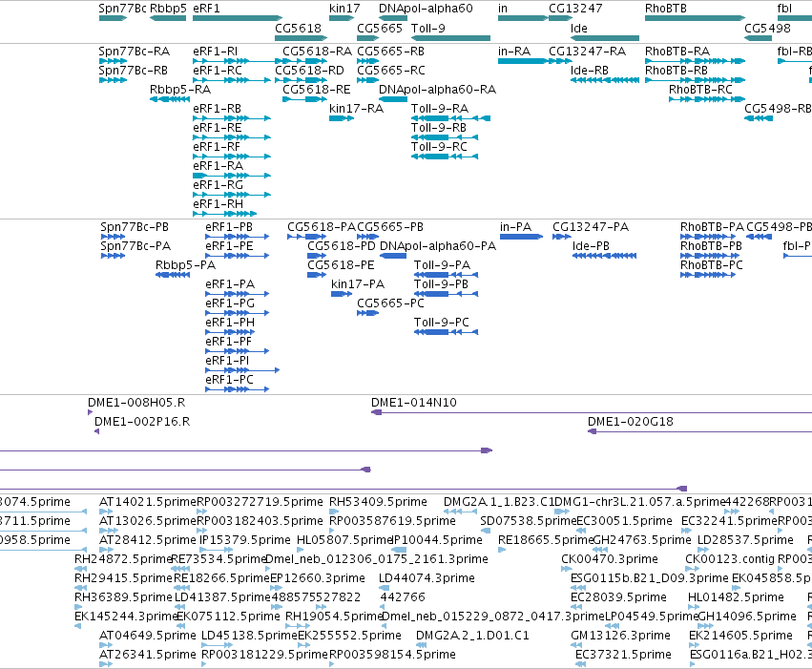Click BAC end DME1-002P16.R
The width and height of the screenshot is (812, 669).
[142, 422]
